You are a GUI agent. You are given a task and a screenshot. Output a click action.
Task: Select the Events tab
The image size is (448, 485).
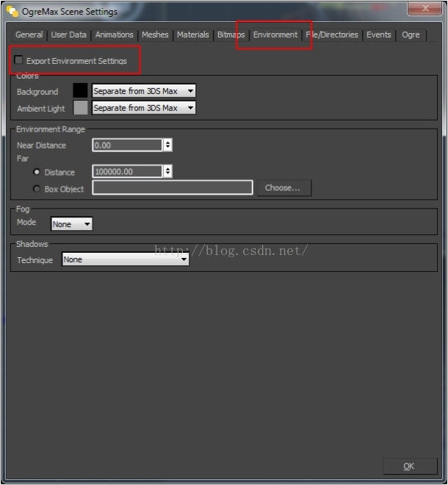[x=379, y=35]
